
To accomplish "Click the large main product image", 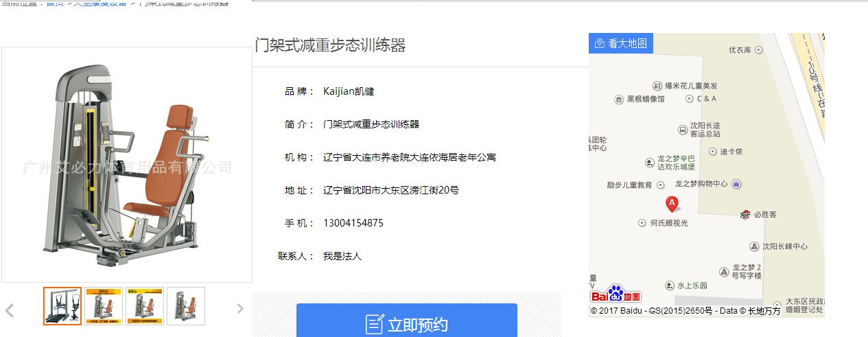I will pos(127,165).
